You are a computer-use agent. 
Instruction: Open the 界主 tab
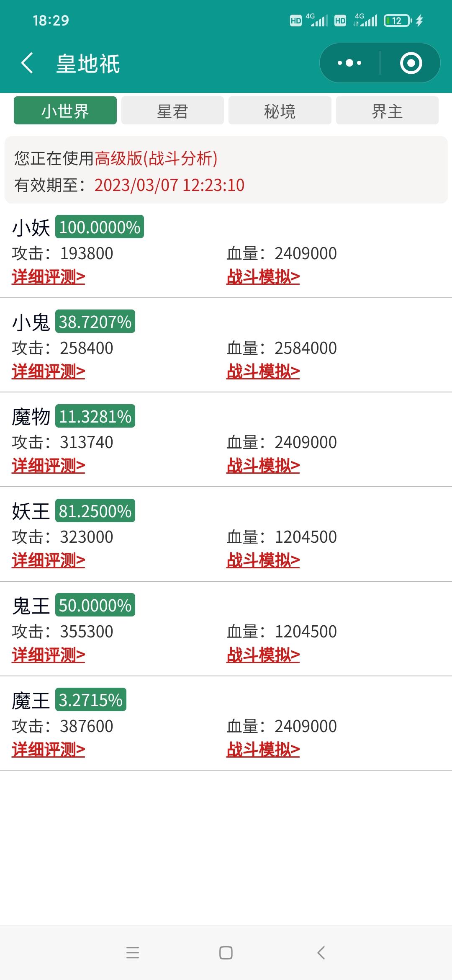coord(387,111)
